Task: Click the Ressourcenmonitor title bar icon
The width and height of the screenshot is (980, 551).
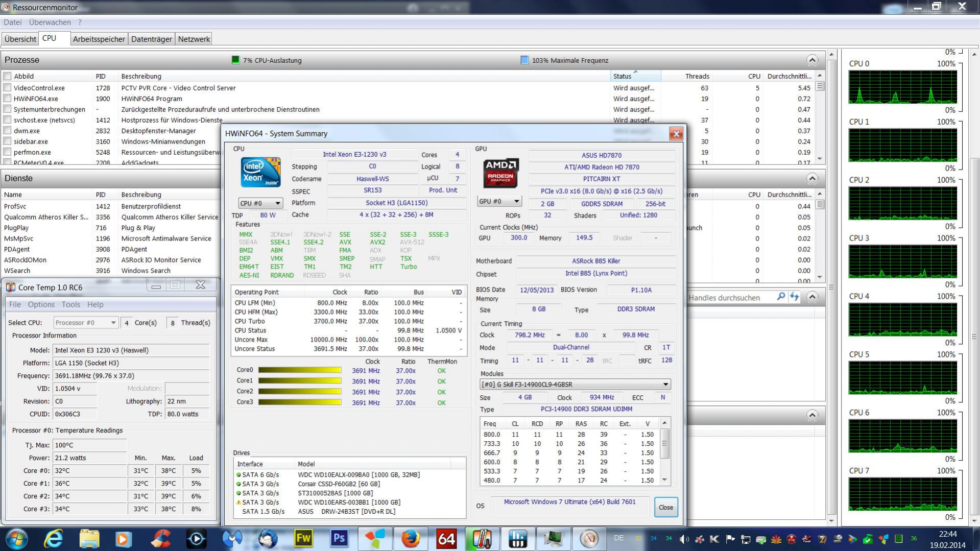Action: click(6, 7)
